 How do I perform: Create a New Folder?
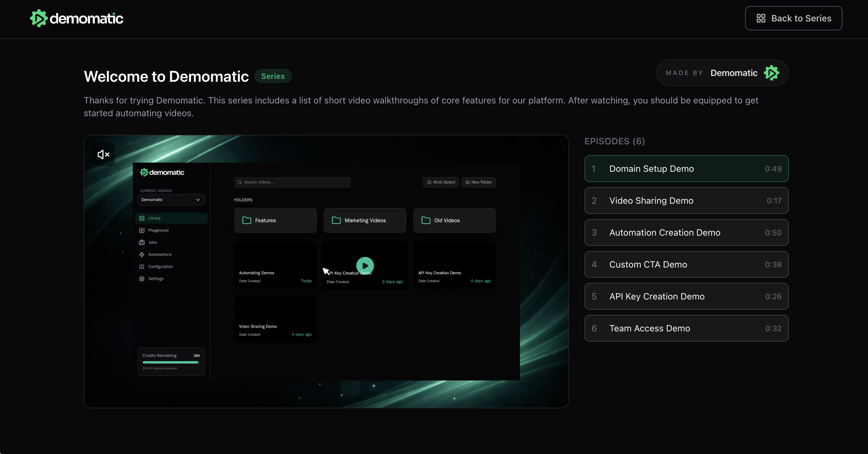pos(478,182)
